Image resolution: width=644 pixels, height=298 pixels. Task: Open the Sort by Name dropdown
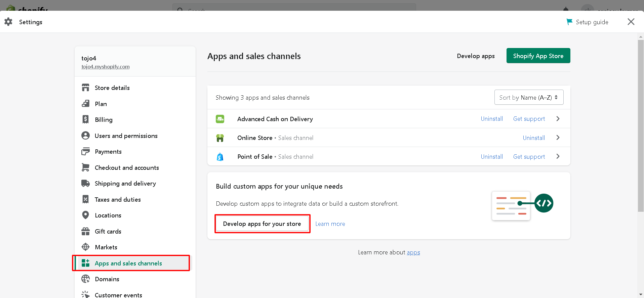point(529,97)
